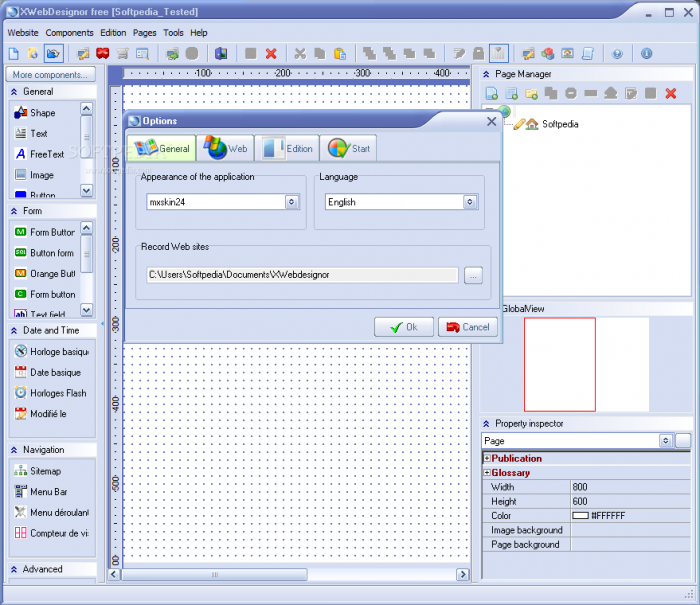Click the Ok button in Options dialog
Image resolution: width=700 pixels, height=605 pixels.
point(403,327)
